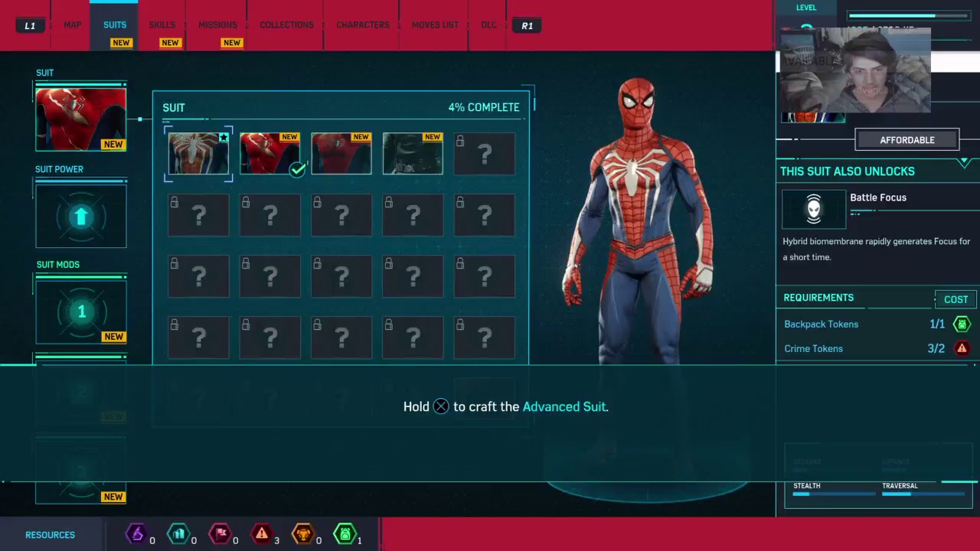Click the star marker on the Advanced Suit tile
The image size is (980, 551).
click(x=223, y=138)
